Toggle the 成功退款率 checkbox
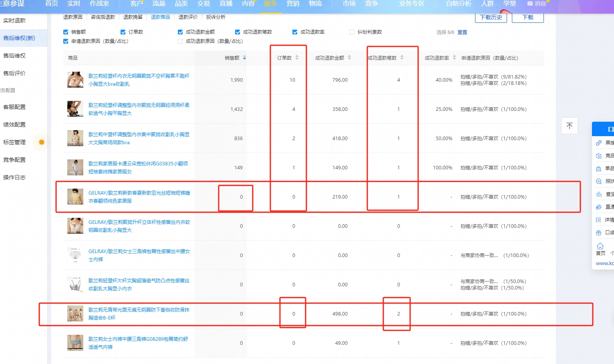 click(x=295, y=32)
